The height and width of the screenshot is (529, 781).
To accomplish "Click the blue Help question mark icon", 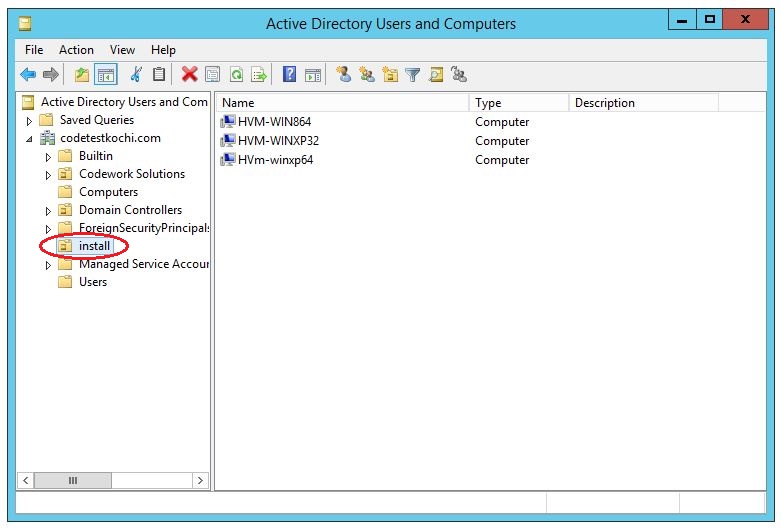I will click(289, 74).
